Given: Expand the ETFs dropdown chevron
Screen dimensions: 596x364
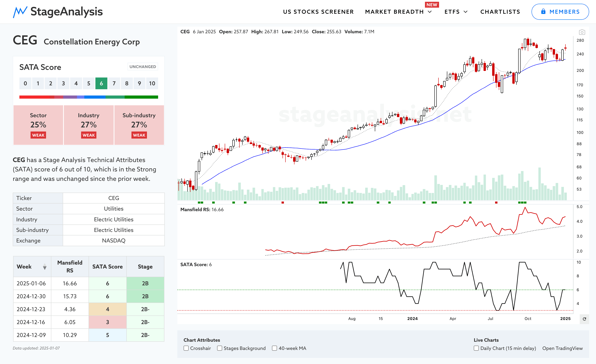Looking at the screenshot, I should coord(466,12).
